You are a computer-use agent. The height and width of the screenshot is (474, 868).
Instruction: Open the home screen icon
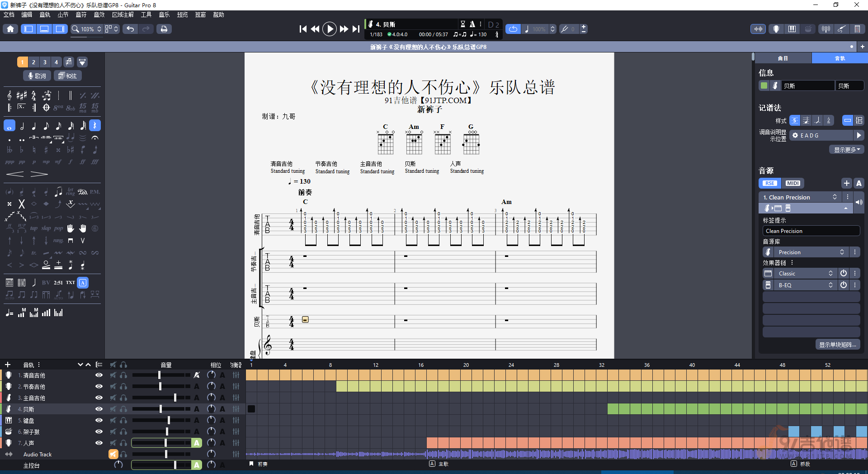click(10, 29)
